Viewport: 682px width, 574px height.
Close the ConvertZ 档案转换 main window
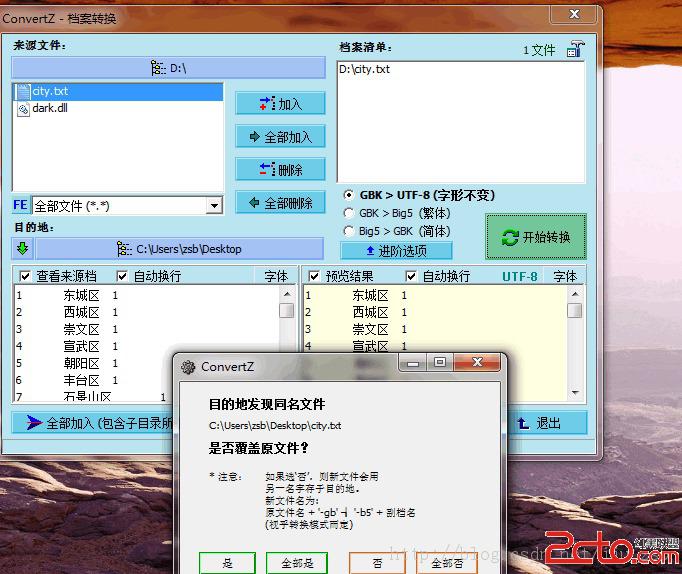574,14
